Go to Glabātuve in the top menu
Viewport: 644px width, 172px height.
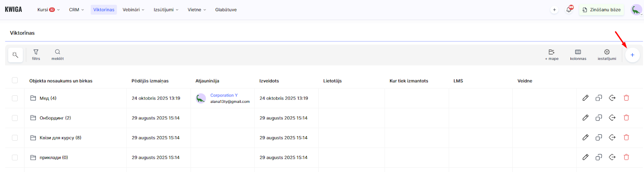tap(226, 10)
